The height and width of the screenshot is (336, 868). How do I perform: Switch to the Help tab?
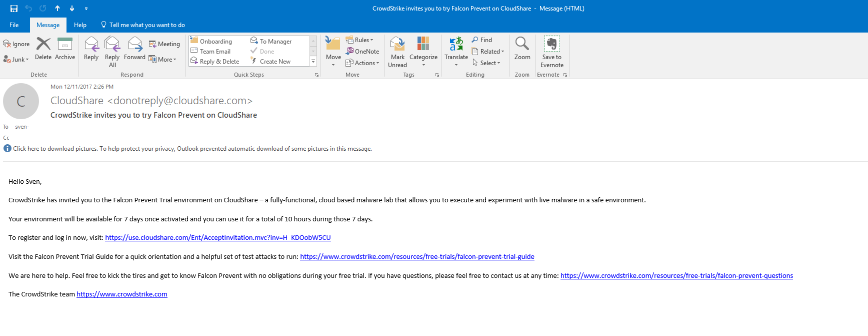coord(80,25)
